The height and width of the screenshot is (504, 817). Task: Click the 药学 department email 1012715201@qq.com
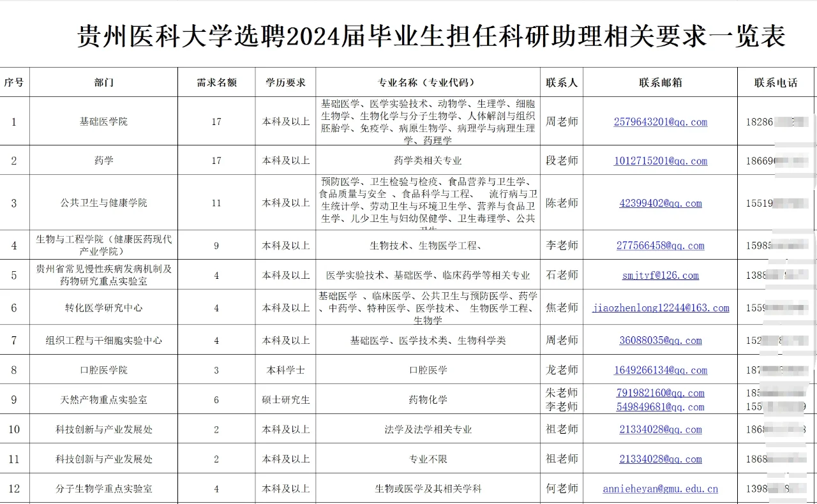pyautogui.click(x=660, y=161)
